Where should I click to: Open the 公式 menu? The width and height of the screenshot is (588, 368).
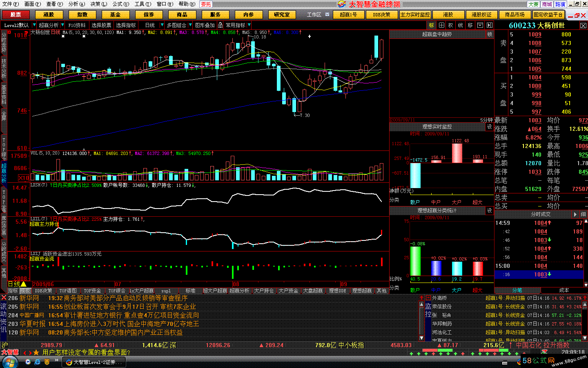pos(120,4)
